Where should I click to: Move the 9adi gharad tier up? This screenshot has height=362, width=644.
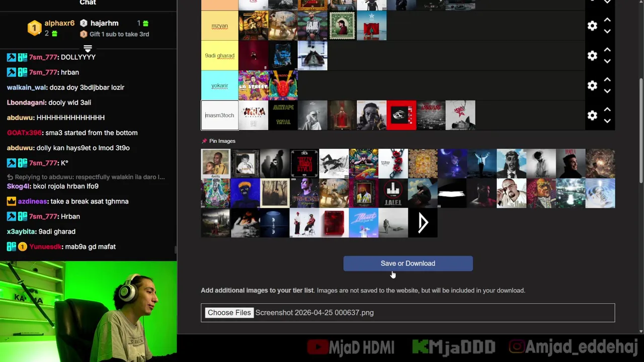pyautogui.click(x=607, y=50)
